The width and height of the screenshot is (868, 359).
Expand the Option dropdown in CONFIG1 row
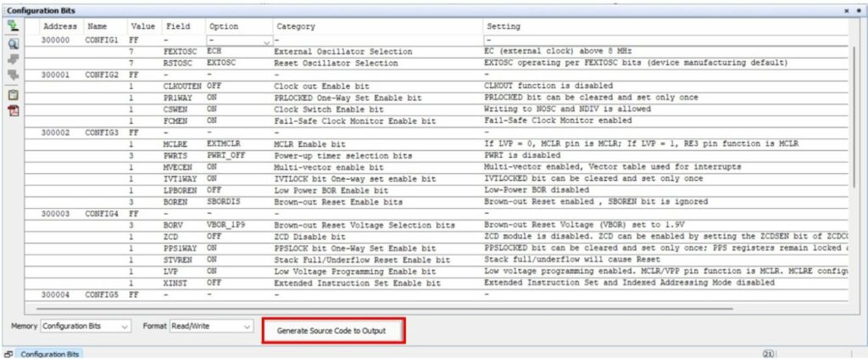pyautogui.click(x=267, y=41)
